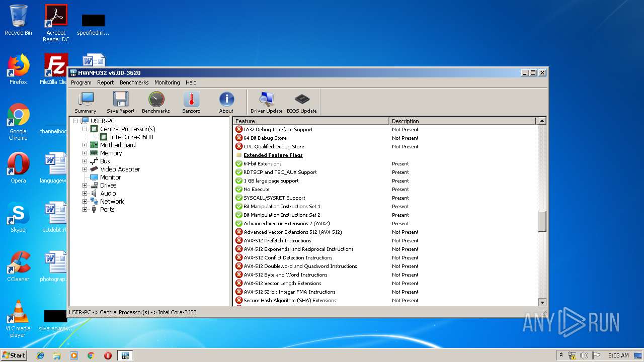
Task: Open the Program menu
Action: (81, 82)
